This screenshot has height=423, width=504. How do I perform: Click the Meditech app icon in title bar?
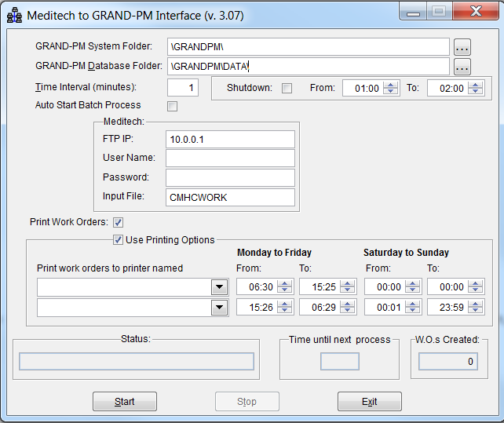pyautogui.click(x=14, y=16)
